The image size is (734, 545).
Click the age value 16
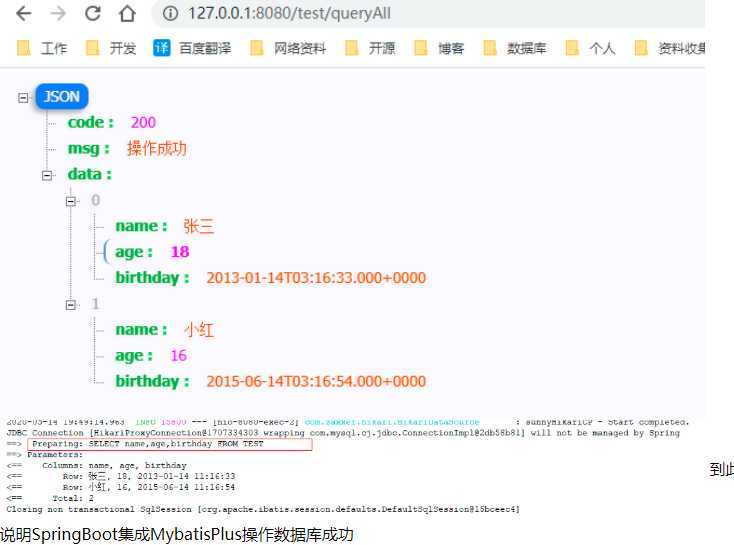(178, 356)
